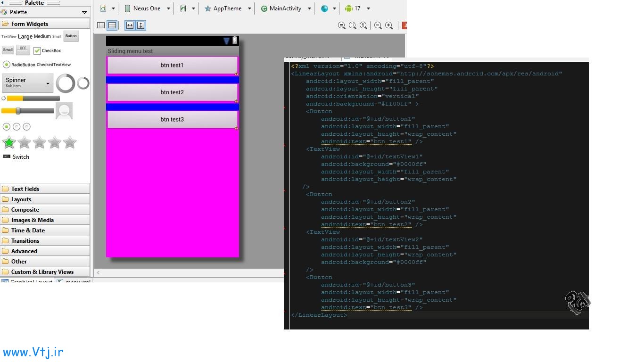Click the btn test1 button in preview
This screenshot has width=644, height=362.
point(172,66)
